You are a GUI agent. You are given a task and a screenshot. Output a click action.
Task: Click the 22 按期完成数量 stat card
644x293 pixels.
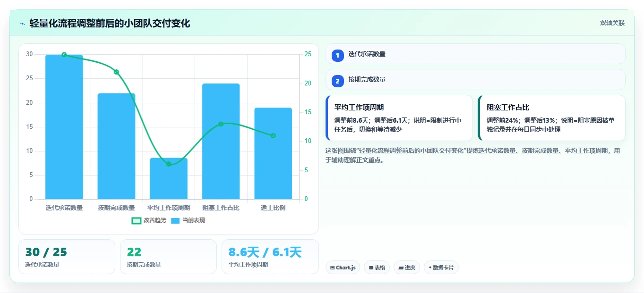pyautogui.click(x=168, y=257)
